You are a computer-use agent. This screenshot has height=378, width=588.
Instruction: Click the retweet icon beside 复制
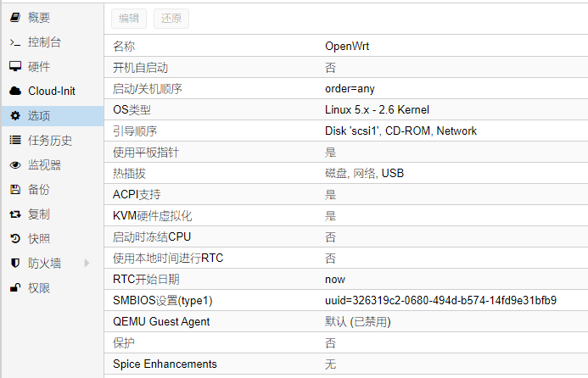coord(15,214)
